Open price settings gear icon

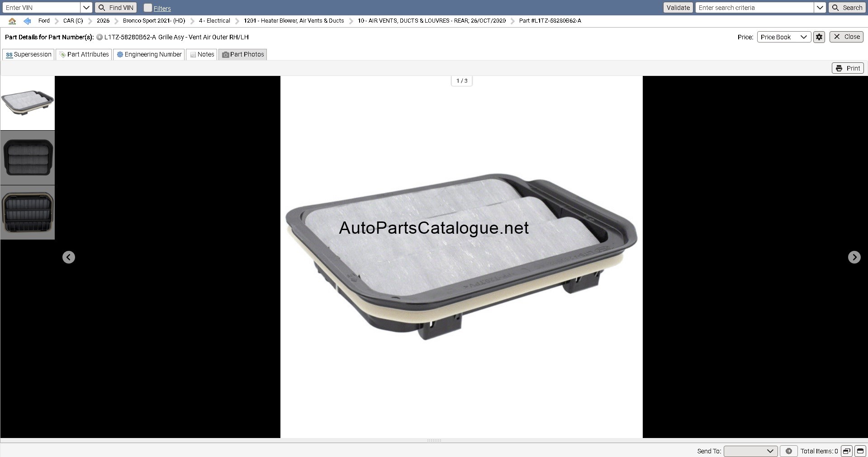(x=819, y=37)
